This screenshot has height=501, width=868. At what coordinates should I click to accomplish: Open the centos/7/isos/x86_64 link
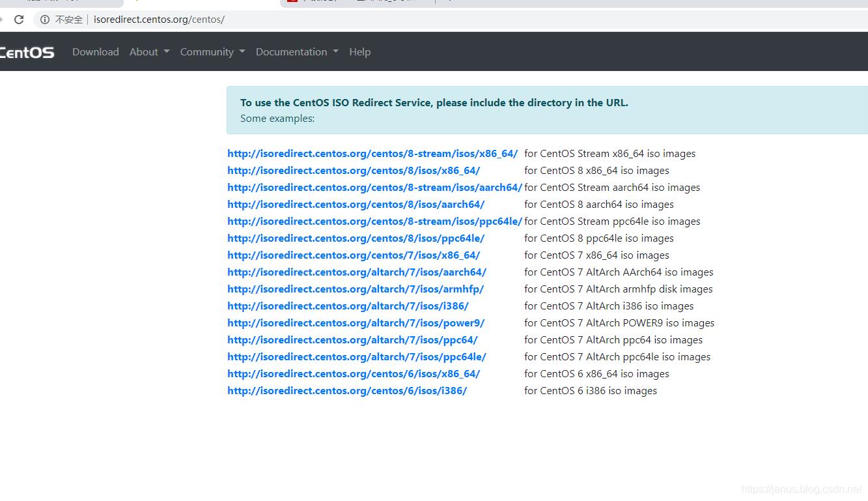pyautogui.click(x=354, y=255)
